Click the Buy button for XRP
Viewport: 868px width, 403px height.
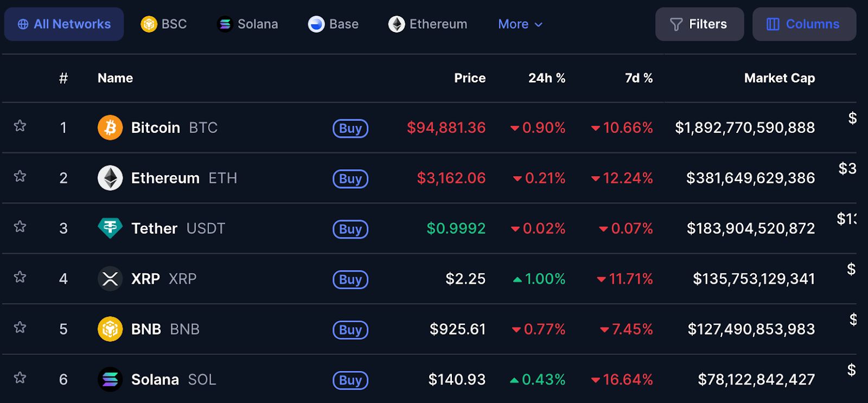pyautogui.click(x=350, y=280)
